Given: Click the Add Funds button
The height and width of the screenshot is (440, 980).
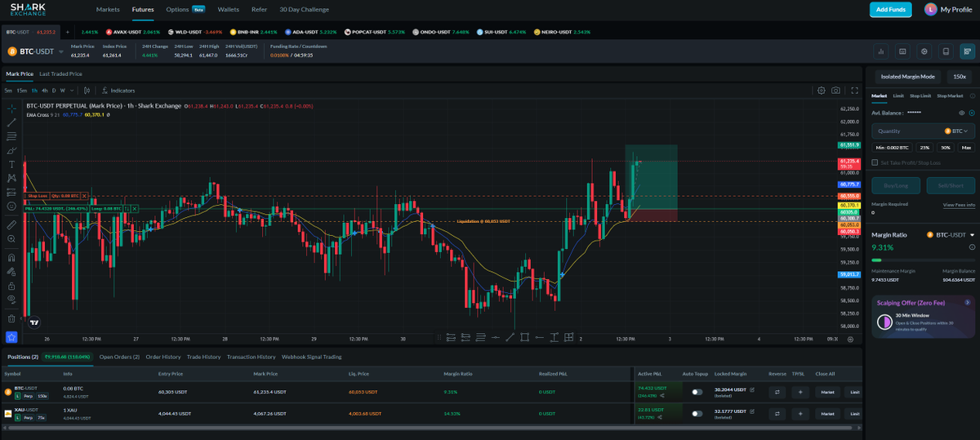Looking at the screenshot, I should point(890,10).
